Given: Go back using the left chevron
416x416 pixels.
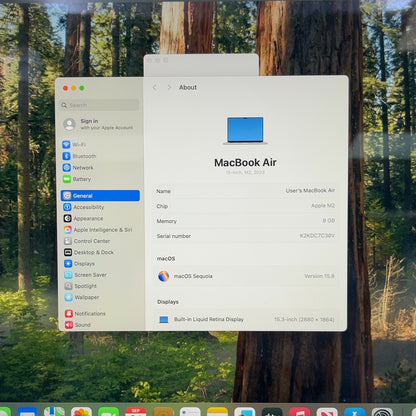Looking at the screenshot, I should pos(155,87).
